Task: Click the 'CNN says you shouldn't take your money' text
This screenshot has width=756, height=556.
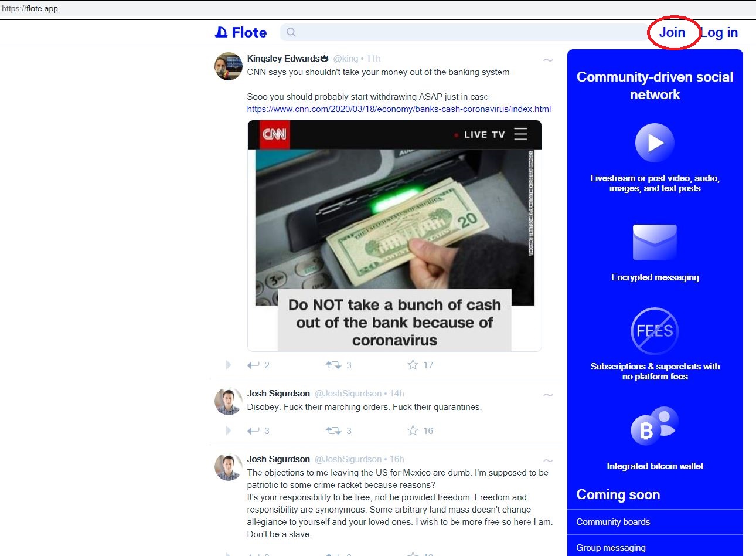Action: (x=378, y=72)
